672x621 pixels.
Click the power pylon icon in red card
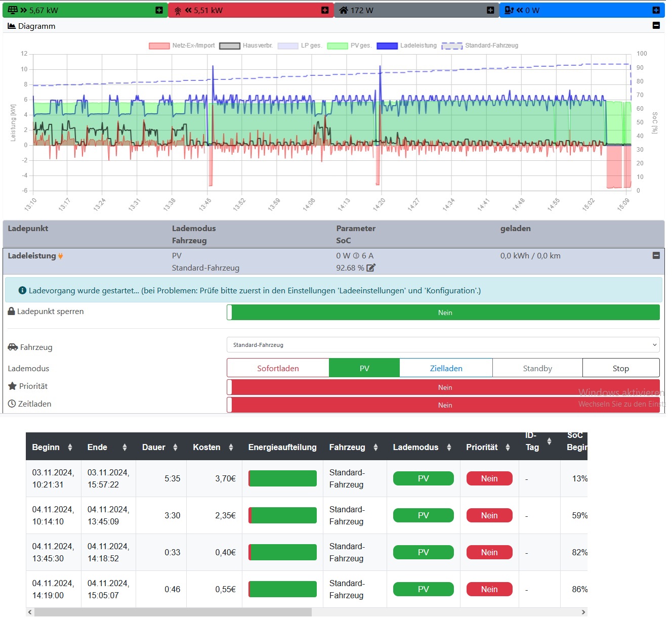178,11
